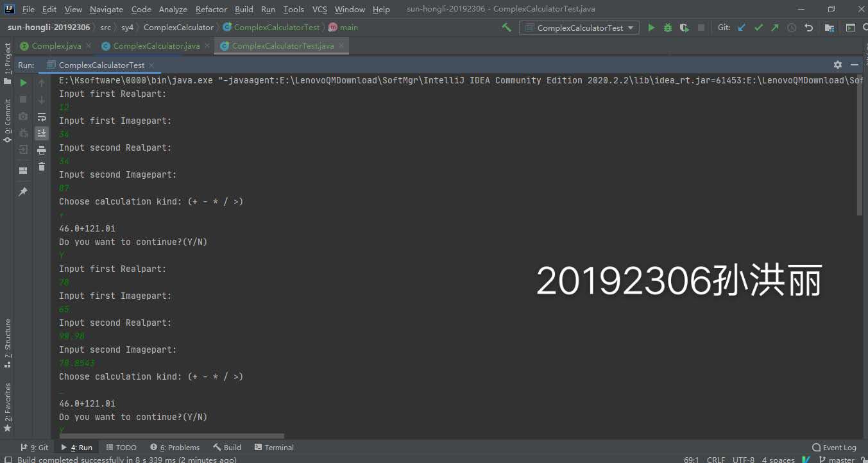Toggle scroll to end in console
The image size is (868, 463).
click(x=42, y=133)
